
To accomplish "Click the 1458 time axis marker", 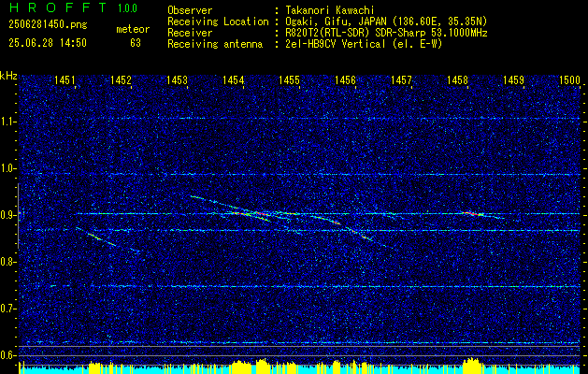I will [x=457, y=80].
